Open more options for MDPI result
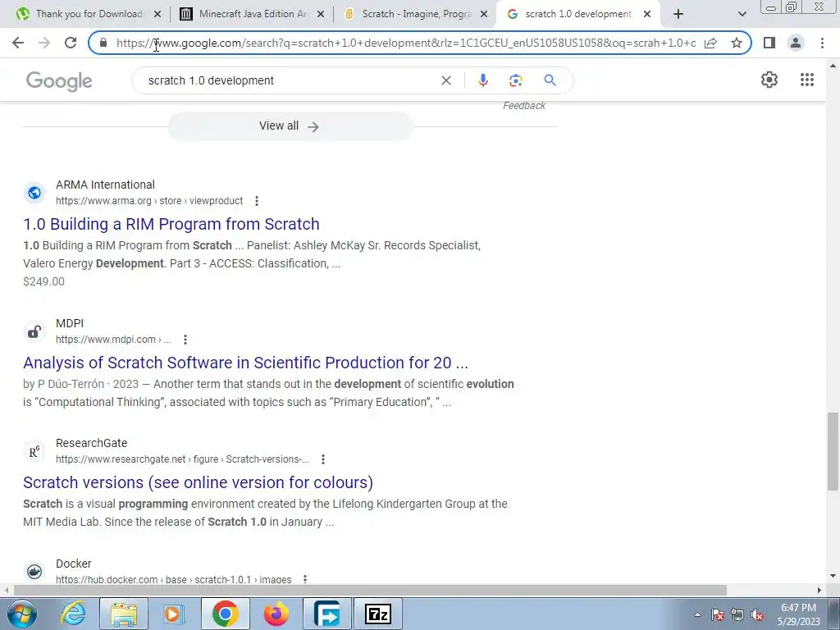The image size is (840, 630). point(185,340)
